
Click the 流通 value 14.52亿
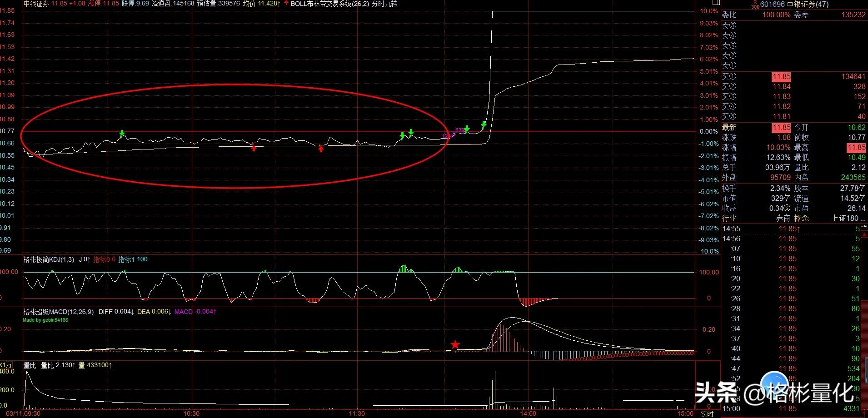pyautogui.click(x=853, y=198)
